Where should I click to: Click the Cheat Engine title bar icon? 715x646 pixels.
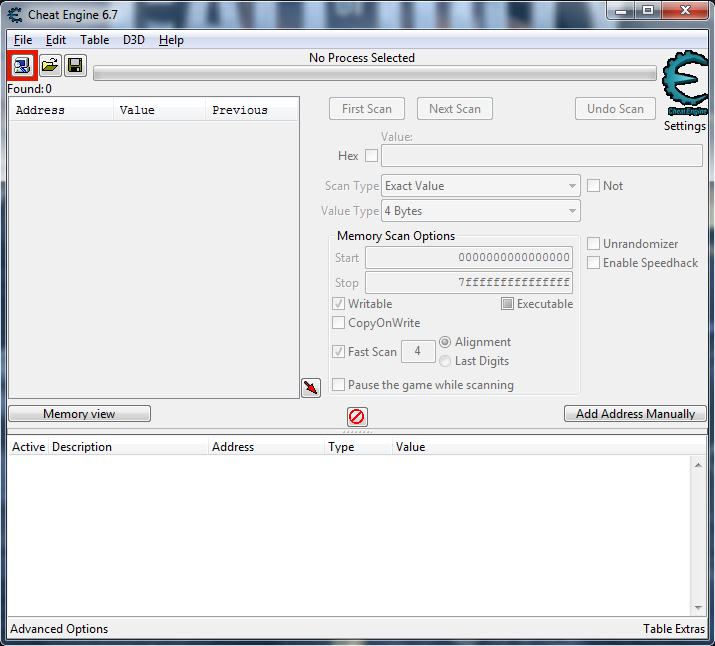point(15,15)
